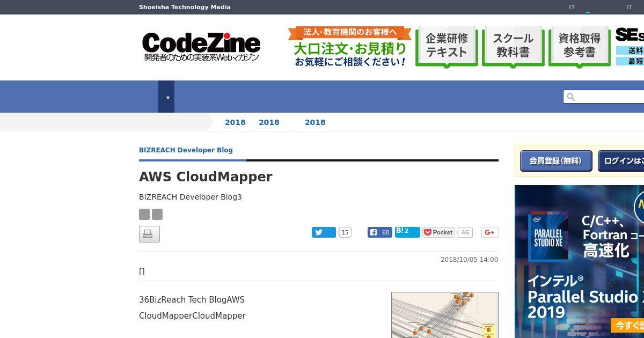
Task: Click the 会員登録(無料) button
Action: coord(556,161)
